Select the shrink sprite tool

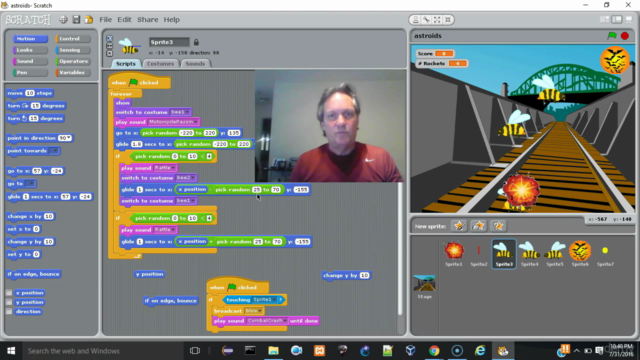pyautogui.click(x=448, y=20)
